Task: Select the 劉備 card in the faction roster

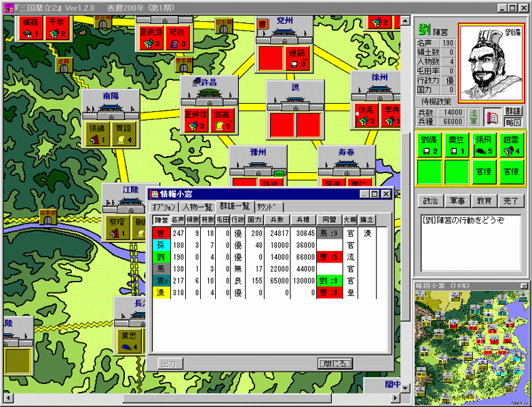Action: pos(429,145)
